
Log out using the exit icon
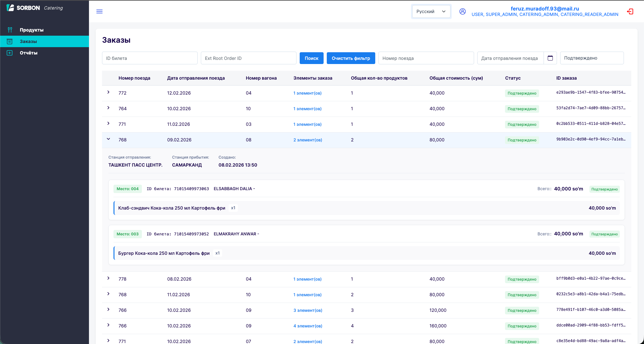click(631, 11)
